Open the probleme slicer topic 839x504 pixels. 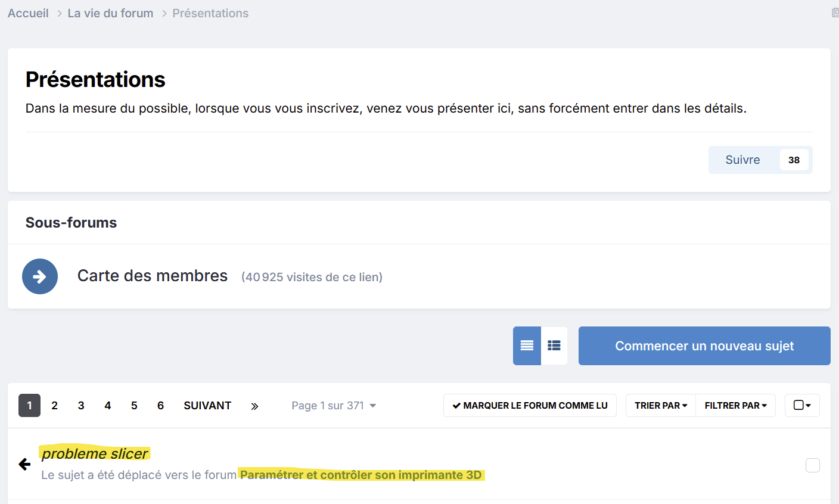click(95, 453)
